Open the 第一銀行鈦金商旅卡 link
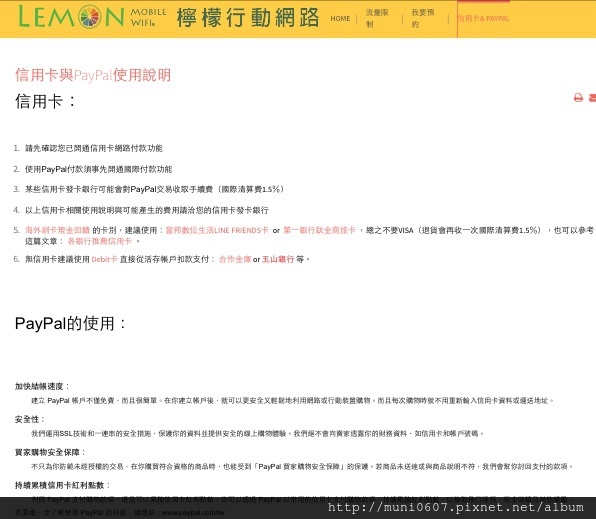This screenshot has height=519, width=596. tap(319, 230)
